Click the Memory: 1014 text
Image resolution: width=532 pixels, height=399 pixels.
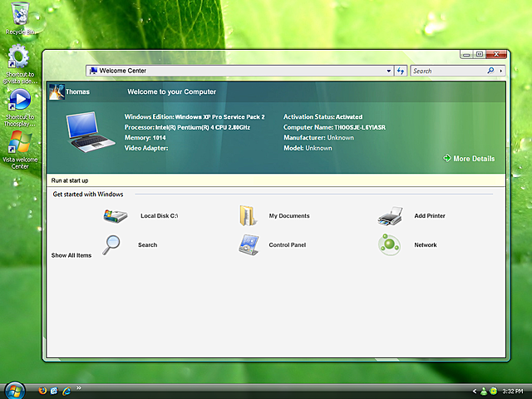pyautogui.click(x=145, y=138)
